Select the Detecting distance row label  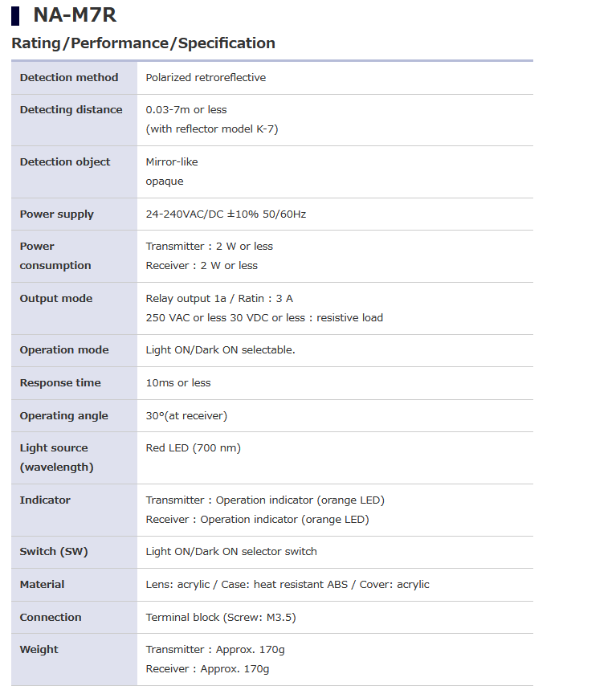tap(71, 110)
